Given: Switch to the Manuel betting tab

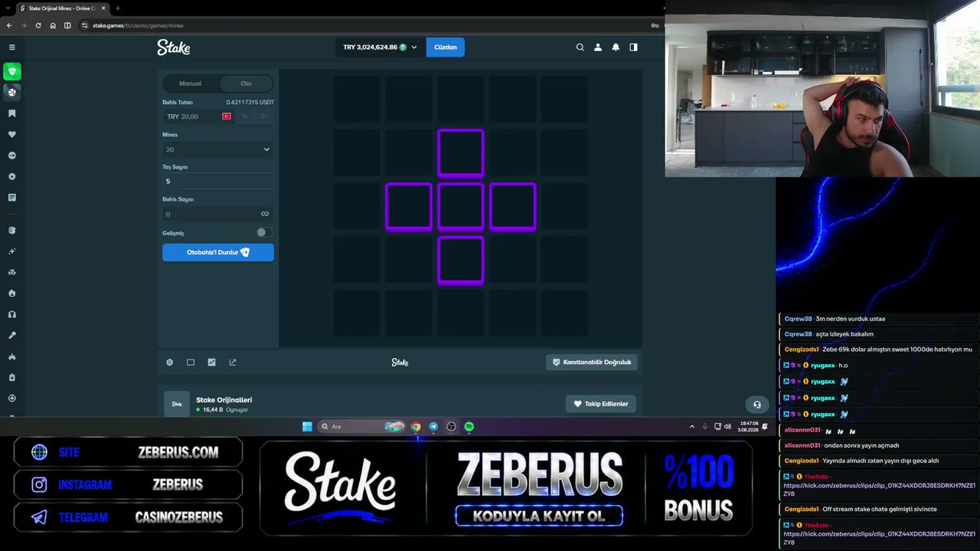Looking at the screenshot, I should [190, 83].
